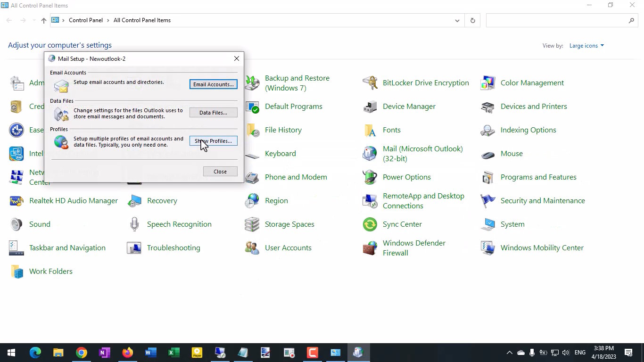644x362 pixels.
Task: Click Programs and Features text link
Action: pos(538,177)
